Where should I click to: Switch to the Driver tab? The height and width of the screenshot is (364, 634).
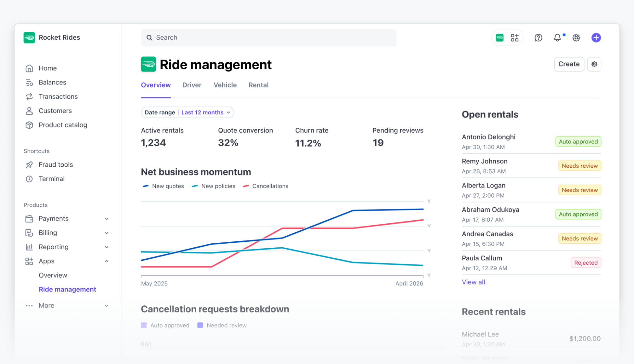(192, 85)
